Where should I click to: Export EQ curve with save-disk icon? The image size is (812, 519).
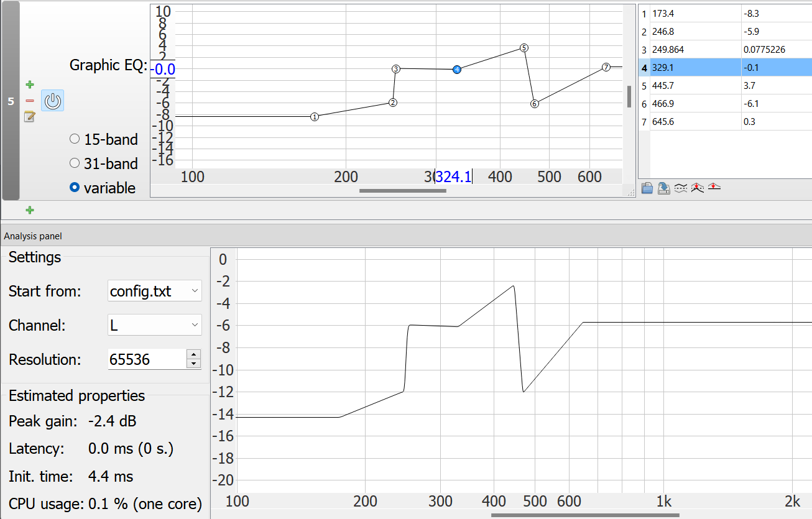(x=663, y=188)
